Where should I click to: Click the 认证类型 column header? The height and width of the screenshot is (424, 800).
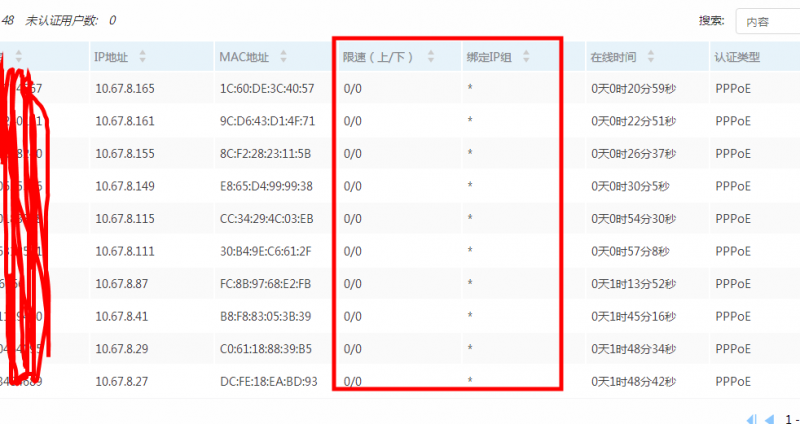pyautogui.click(x=736, y=57)
